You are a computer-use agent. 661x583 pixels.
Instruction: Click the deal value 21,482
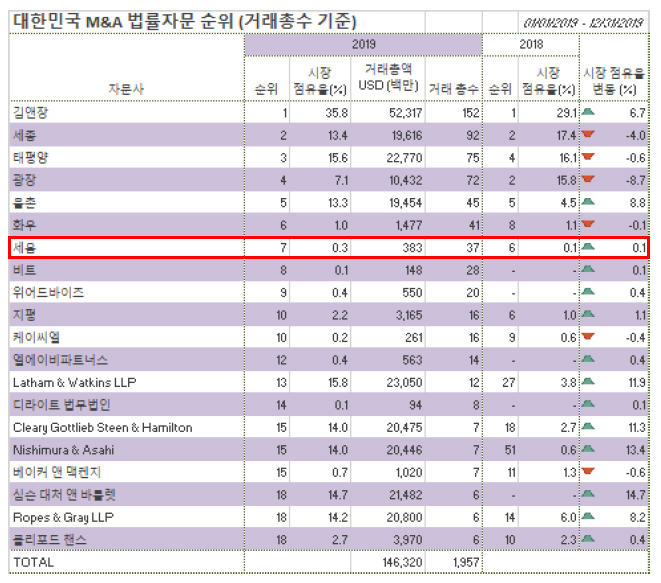[405, 495]
